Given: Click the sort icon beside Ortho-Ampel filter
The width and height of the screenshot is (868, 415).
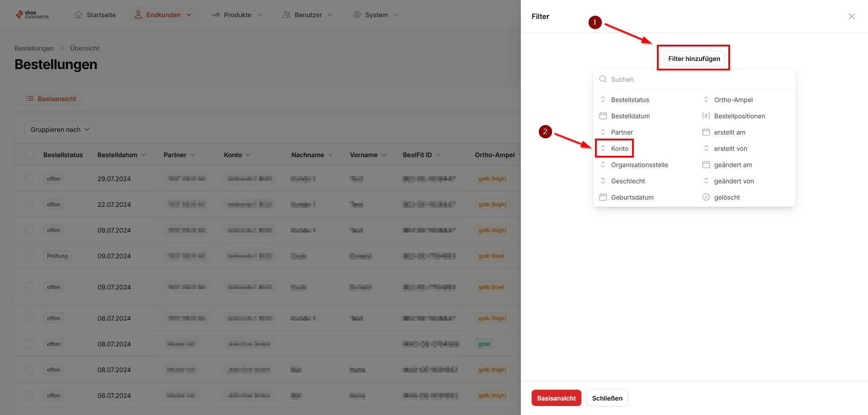Looking at the screenshot, I should (x=706, y=99).
